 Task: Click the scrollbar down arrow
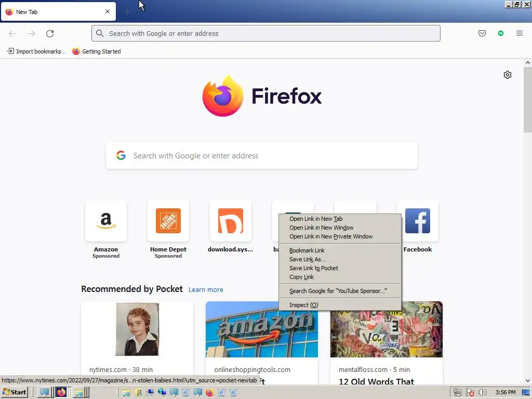528,381
